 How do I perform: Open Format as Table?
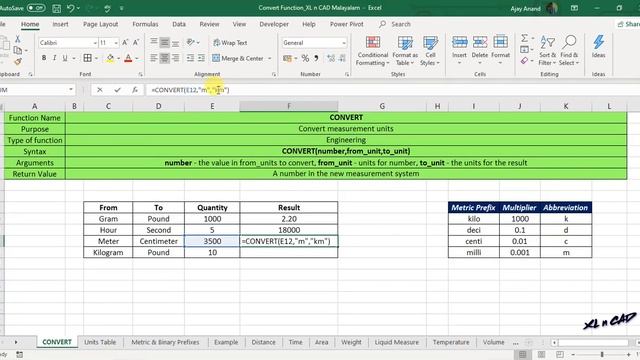tap(405, 51)
